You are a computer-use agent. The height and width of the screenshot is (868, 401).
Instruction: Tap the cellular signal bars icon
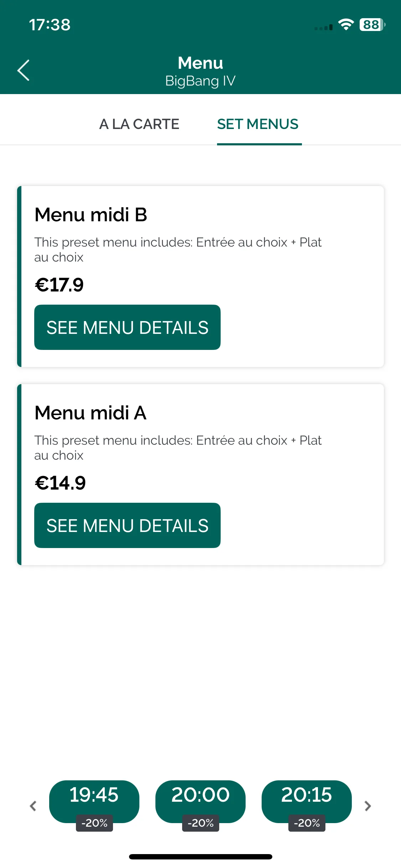[x=324, y=27]
